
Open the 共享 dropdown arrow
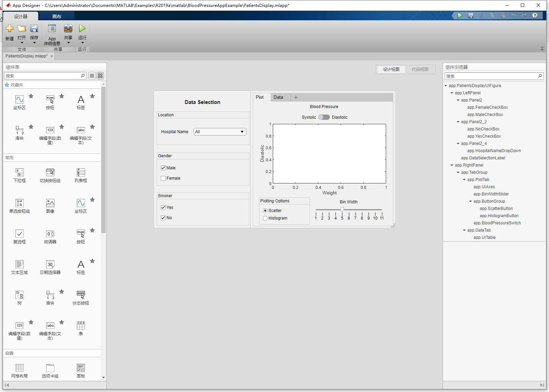tap(68, 43)
